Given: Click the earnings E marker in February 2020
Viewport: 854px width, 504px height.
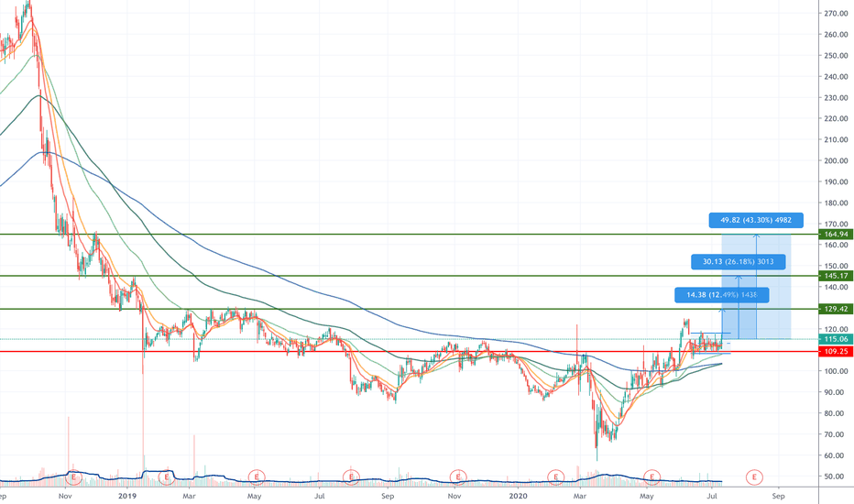Looking at the screenshot, I should [555, 477].
